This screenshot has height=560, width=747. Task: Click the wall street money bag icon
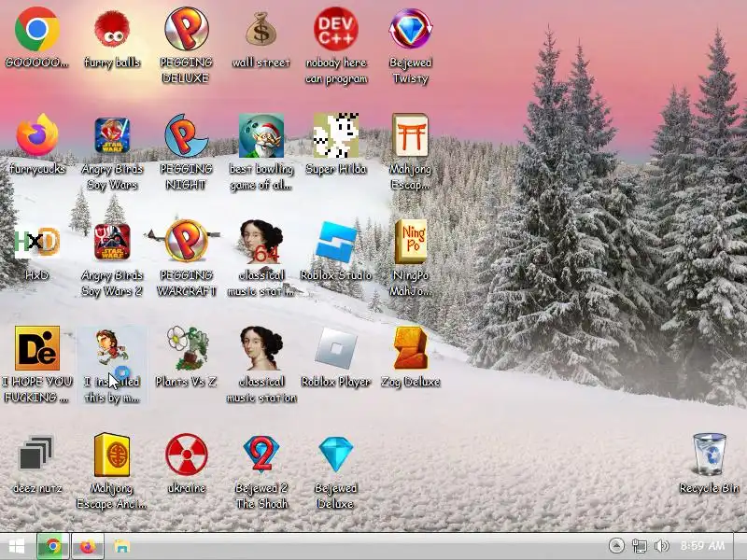pos(261,30)
